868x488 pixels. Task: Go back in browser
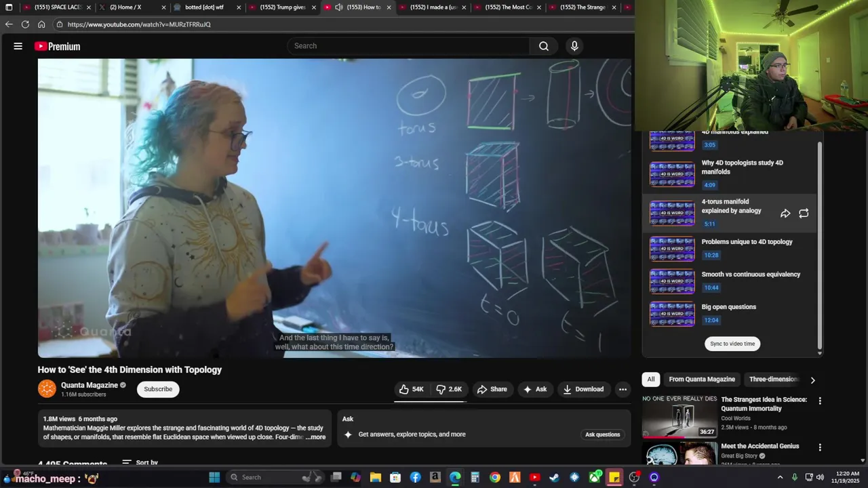tap(9, 24)
